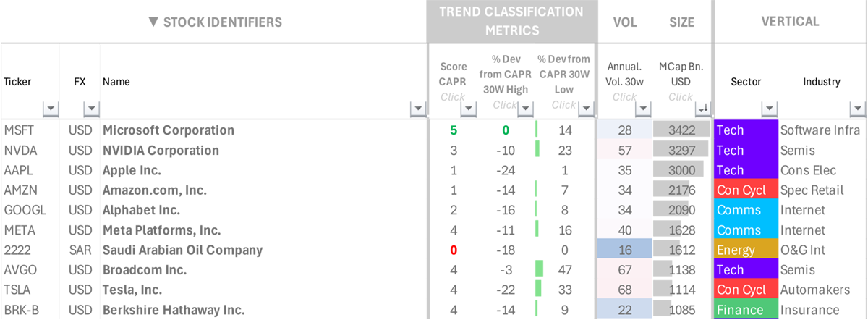Open the Name column filter dropdown
868x320 pixels.
pyautogui.click(x=418, y=109)
